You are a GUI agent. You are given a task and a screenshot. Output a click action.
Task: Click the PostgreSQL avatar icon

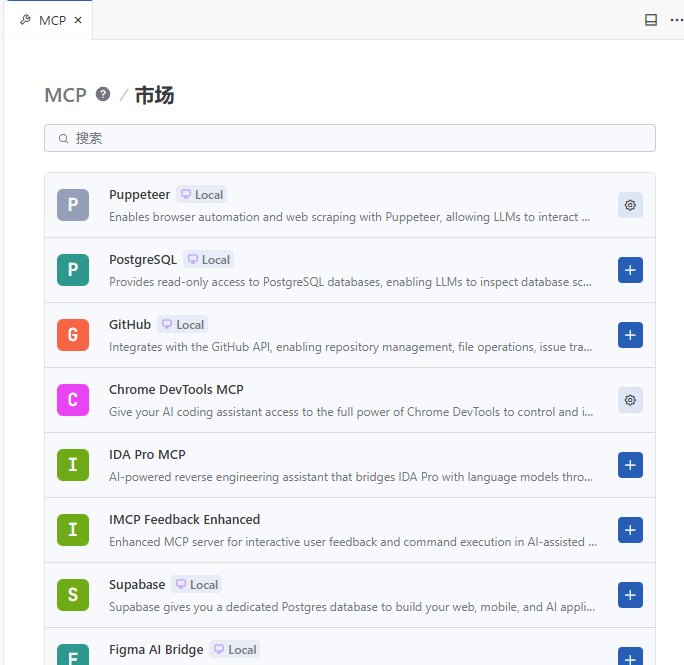pos(73,270)
